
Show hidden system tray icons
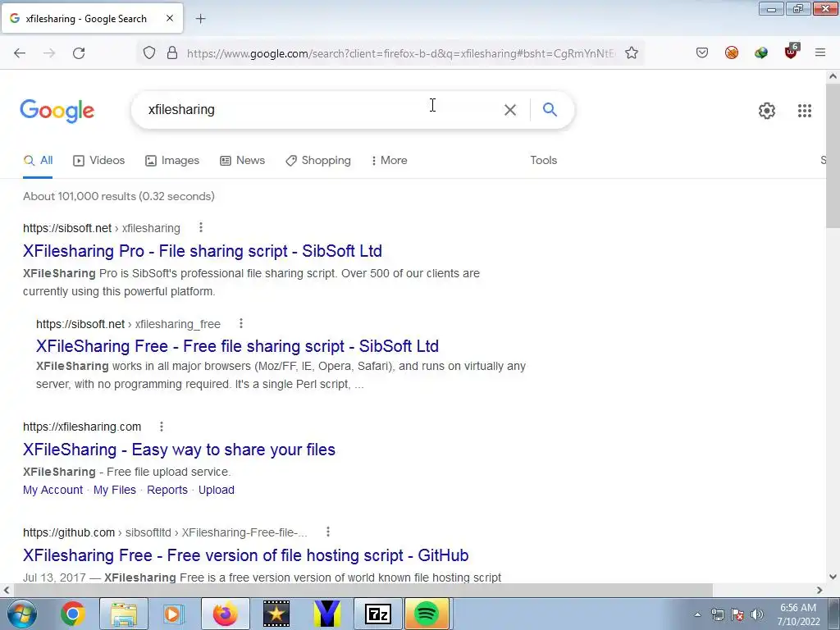pyautogui.click(x=697, y=614)
